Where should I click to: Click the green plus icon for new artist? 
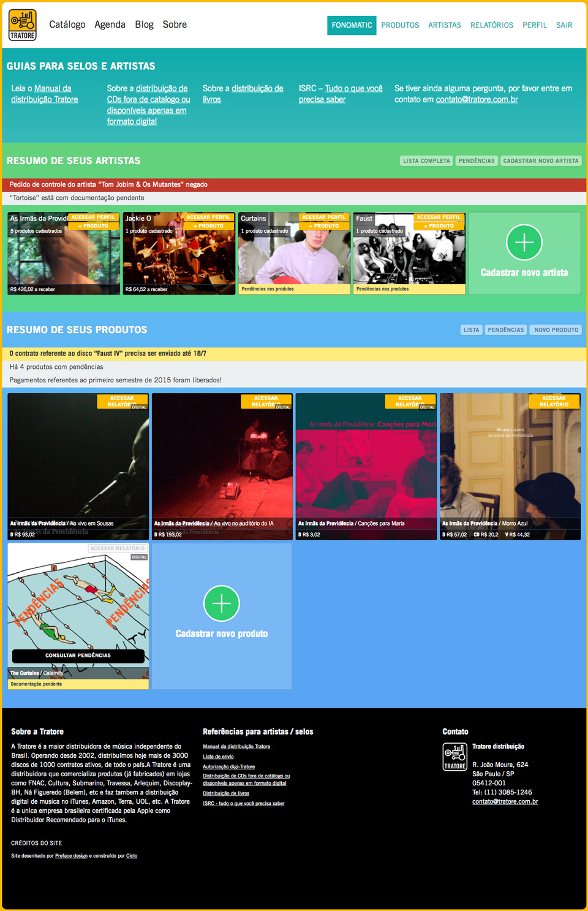point(524,242)
